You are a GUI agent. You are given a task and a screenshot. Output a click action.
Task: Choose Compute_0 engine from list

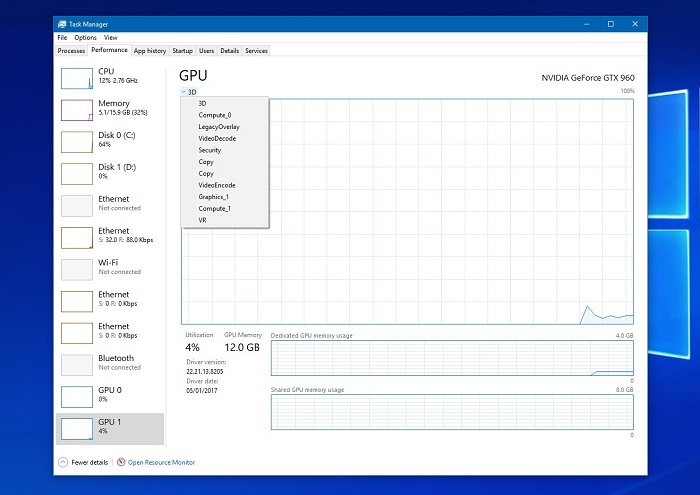pyautogui.click(x=225, y=115)
